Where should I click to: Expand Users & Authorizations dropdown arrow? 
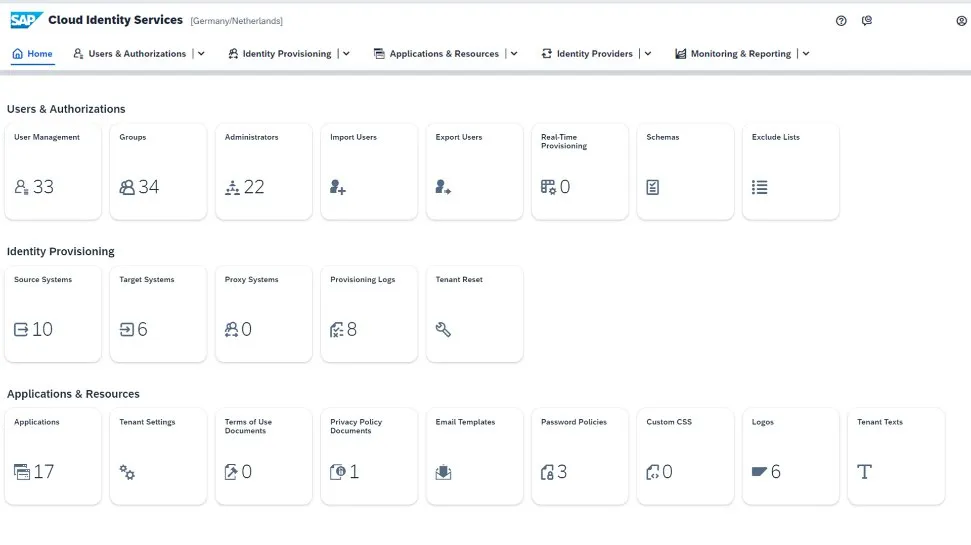point(201,54)
